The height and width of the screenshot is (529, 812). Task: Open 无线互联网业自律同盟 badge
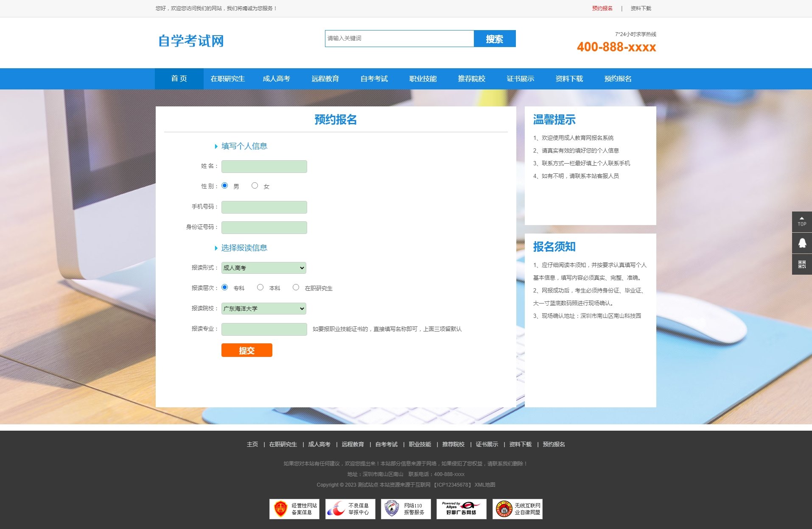517,509
